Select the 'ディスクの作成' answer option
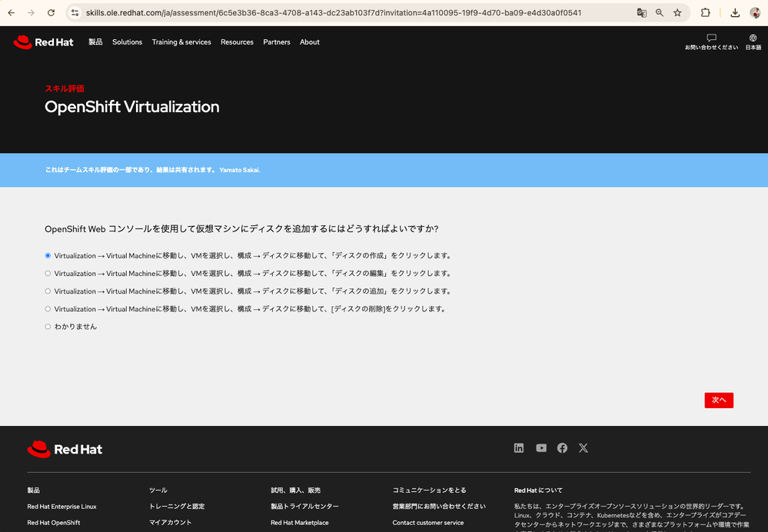Image resolution: width=768 pixels, height=532 pixels. pos(48,256)
